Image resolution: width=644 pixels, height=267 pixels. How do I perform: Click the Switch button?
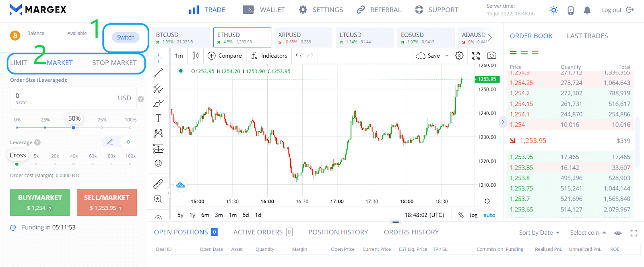[x=126, y=37]
